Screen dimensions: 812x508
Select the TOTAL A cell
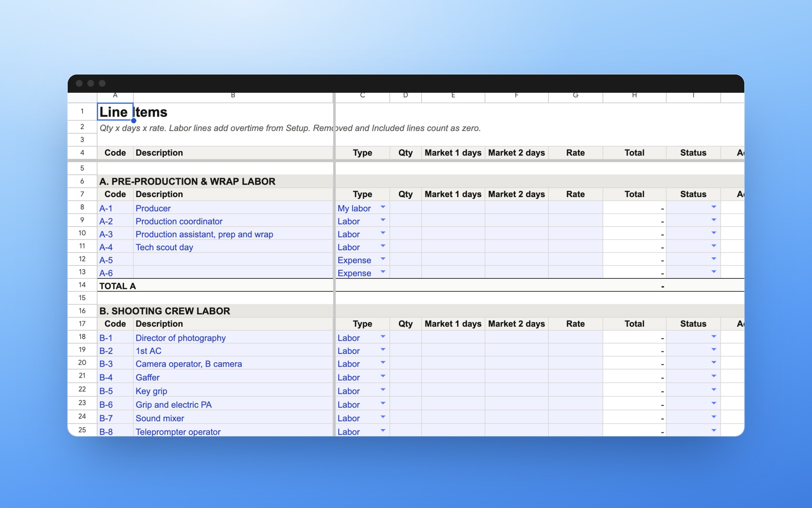coord(215,285)
